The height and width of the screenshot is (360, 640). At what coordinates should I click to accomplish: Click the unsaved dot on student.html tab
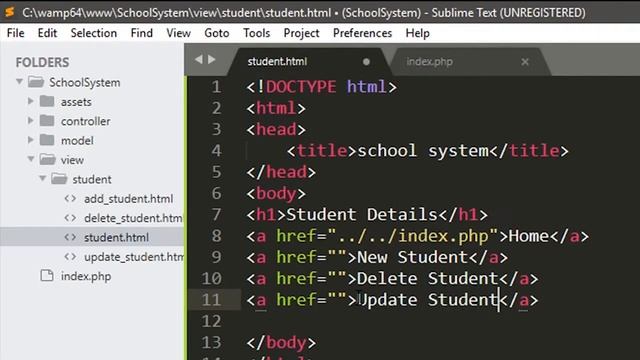coord(366,62)
